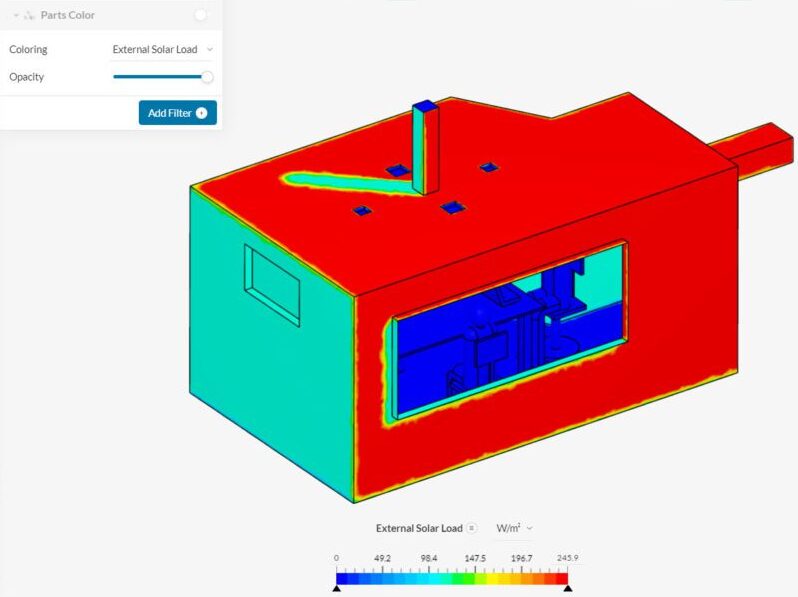Click the legend minimum value 0
This screenshot has height=597, width=798.
(x=337, y=559)
